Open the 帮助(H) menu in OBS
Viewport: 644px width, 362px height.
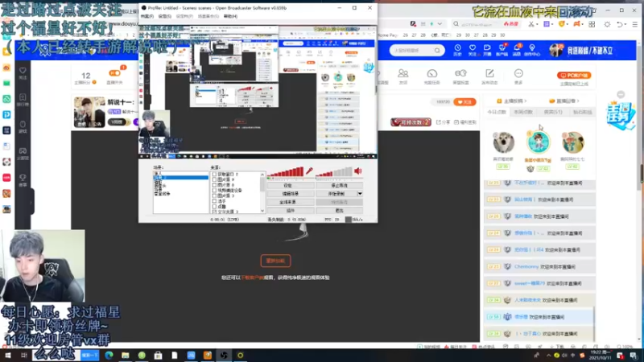(230, 16)
